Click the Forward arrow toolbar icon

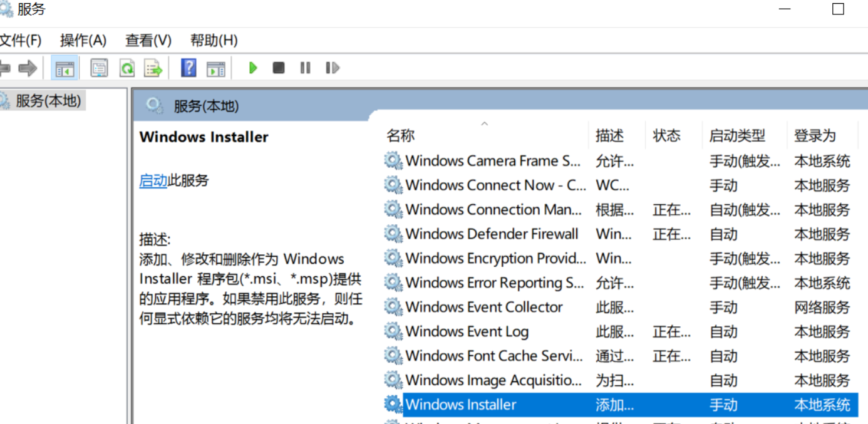[28, 68]
